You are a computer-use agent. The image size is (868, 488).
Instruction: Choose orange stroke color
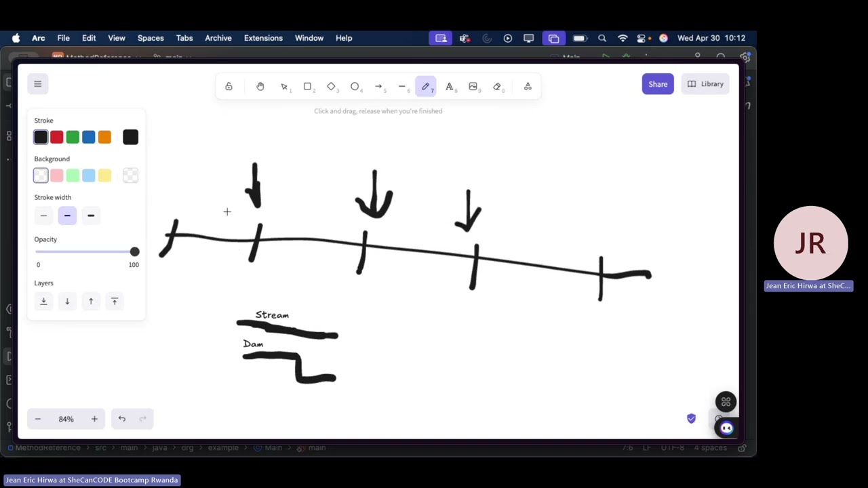(104, 138)
